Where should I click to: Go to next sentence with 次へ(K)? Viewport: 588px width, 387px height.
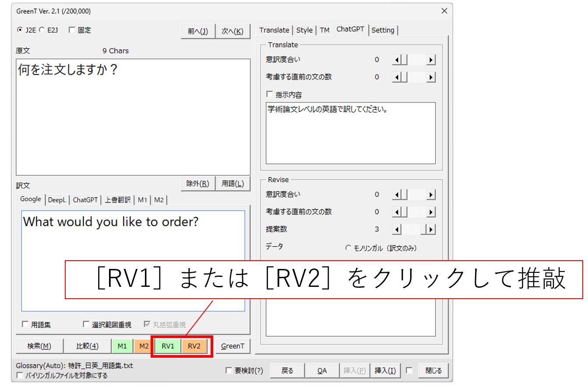pyautogui.click(x=232, y=31)
